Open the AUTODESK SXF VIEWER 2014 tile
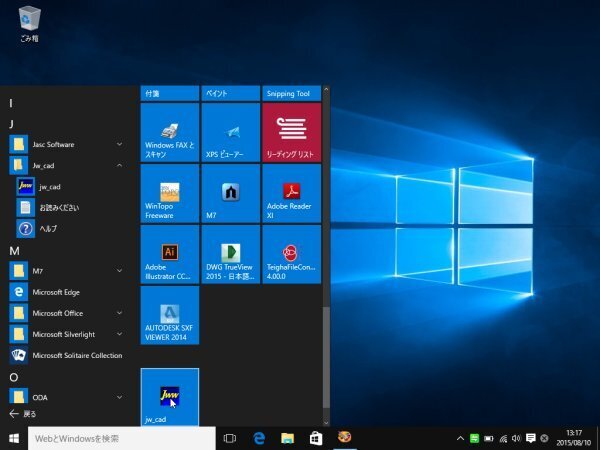The width and height of the screenshot is (600, 450). point(170,315)
